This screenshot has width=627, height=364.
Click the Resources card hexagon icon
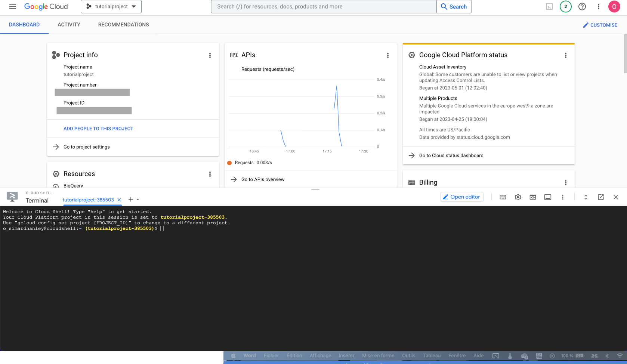(56, 174)
